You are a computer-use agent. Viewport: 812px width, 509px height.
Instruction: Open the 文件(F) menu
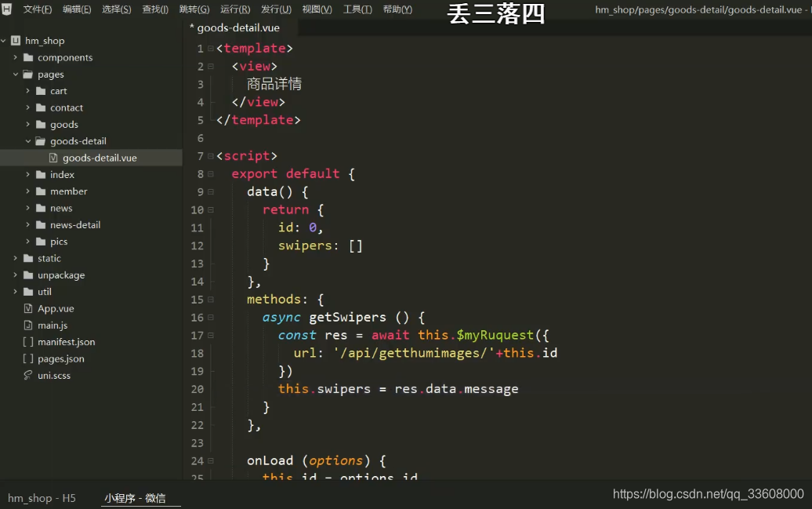point(38,9)
